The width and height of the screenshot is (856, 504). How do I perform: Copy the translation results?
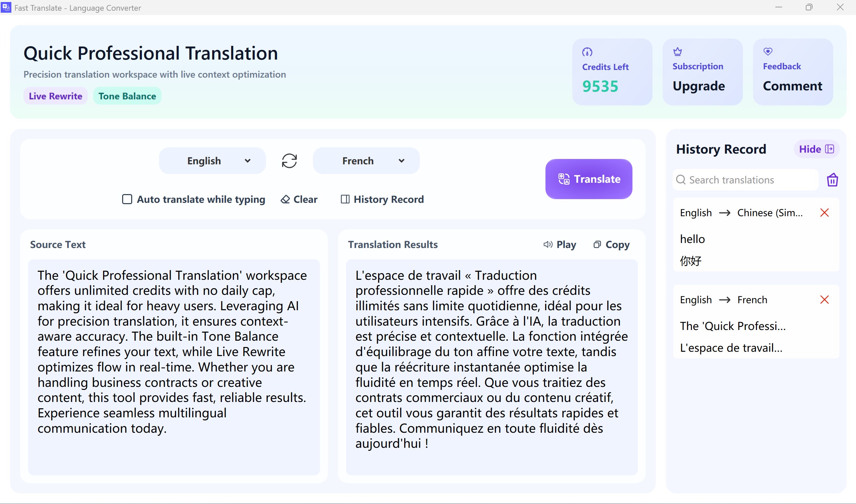(611, 245)
